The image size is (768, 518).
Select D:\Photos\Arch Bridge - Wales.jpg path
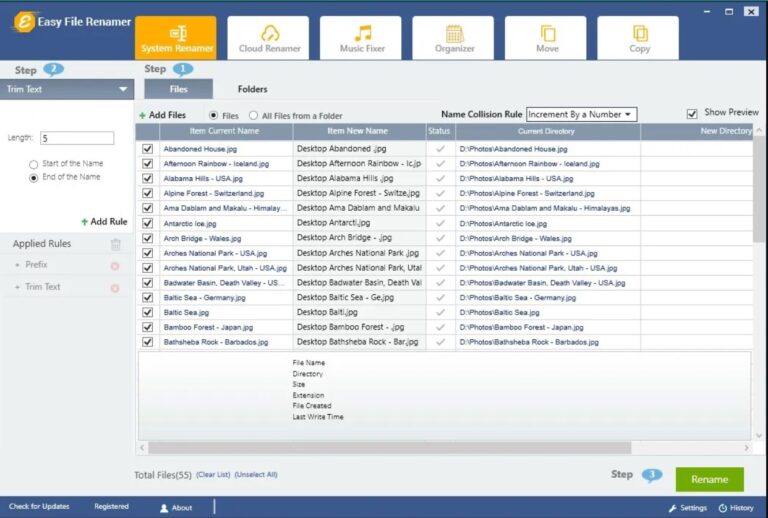(515, 238)
